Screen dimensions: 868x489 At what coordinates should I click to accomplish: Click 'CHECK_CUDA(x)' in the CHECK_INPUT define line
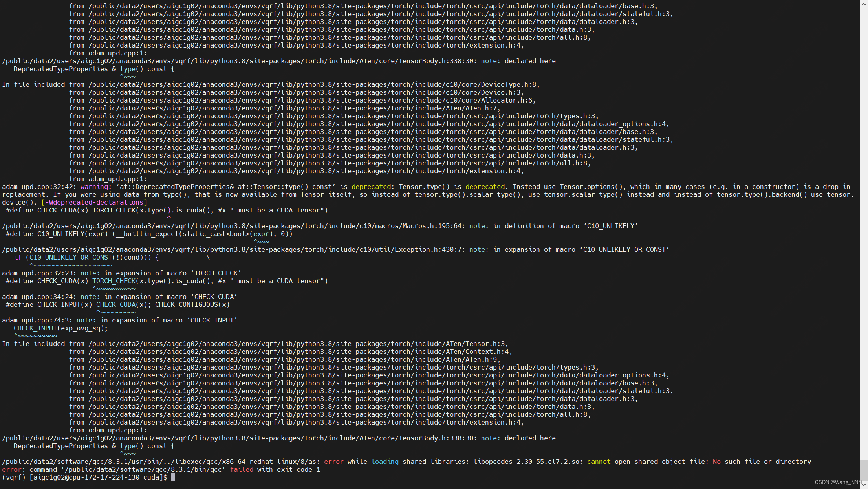(122, 304)
